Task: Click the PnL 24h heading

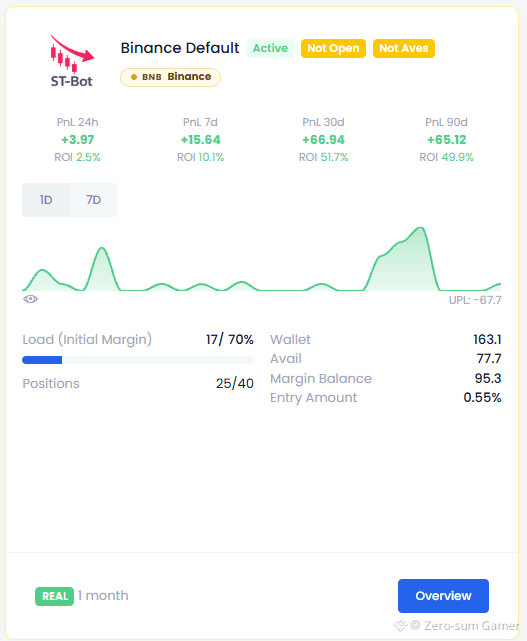Action: pyautogui.click(x=77, y=122)
